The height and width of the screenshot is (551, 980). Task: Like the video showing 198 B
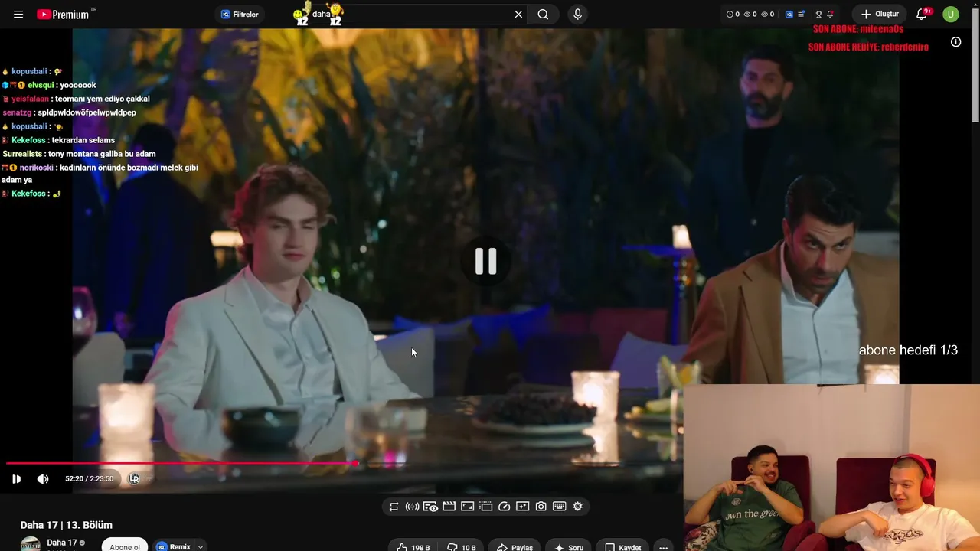tap(413, 546)
